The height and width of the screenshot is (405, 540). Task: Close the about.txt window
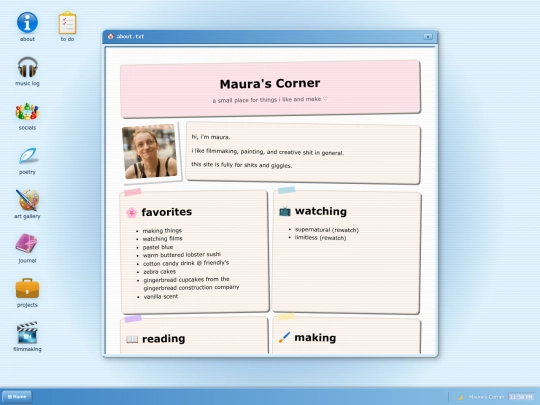[428, 37]
